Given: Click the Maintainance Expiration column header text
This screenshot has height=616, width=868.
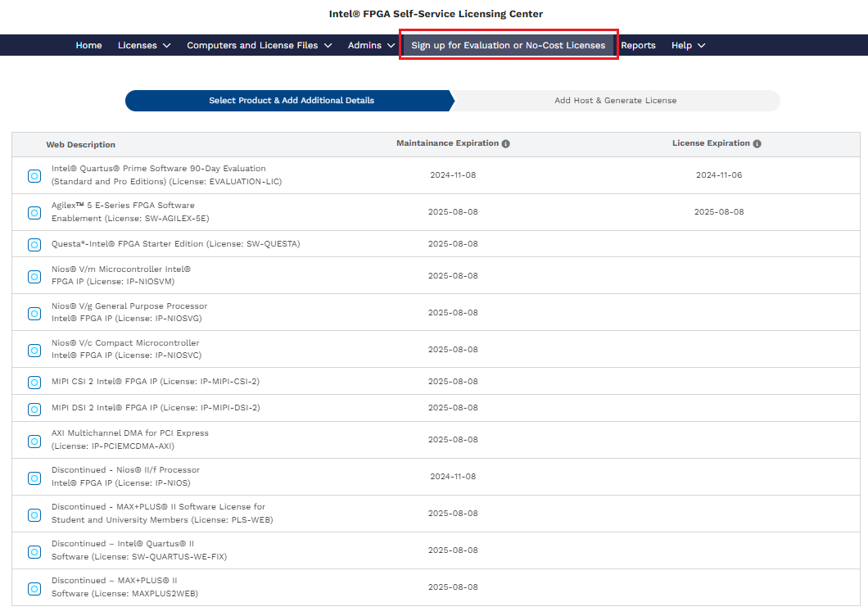Looking at the screenshot, I should click(447, 143).
